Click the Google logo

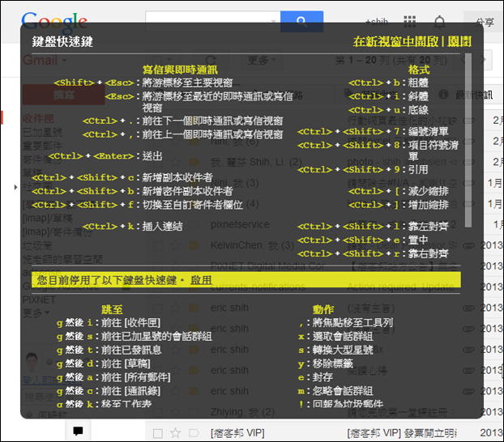pyautogui.click(x=54, y=23)
